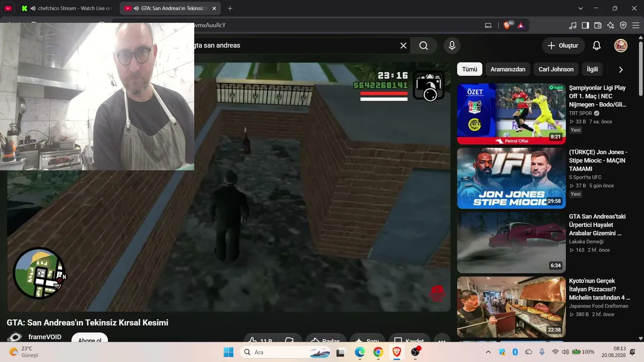Open the GTA ghost cars video thumbnail
The image size is (644, 362).
coord(511,242)
